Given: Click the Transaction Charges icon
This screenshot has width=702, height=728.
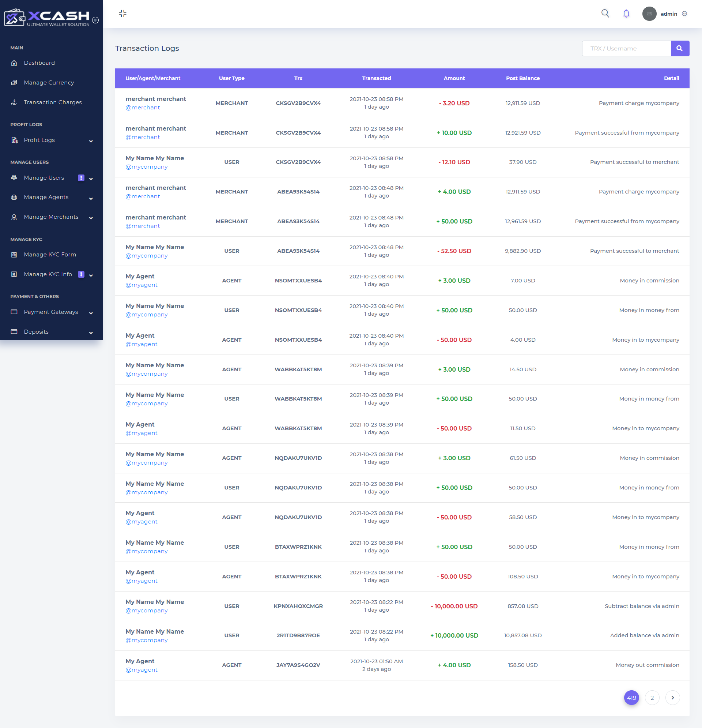Looking at the screenshot, I should 14,102.
